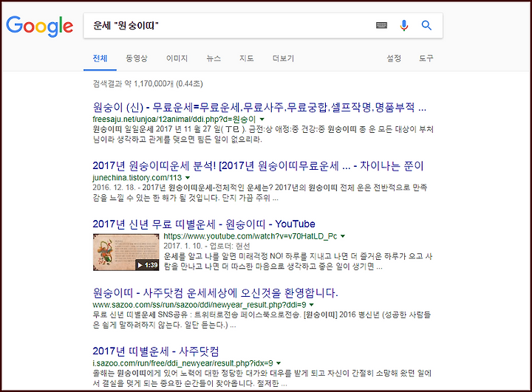
Task: Click snippet starting 2016. 12. 18. - 2017년 원숭이띠운세
Action: (x=260, y=193)
